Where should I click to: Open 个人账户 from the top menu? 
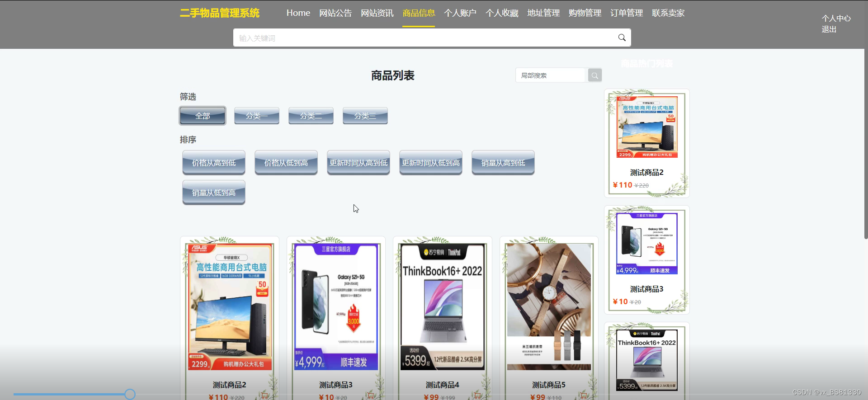[x=460, y=13]
